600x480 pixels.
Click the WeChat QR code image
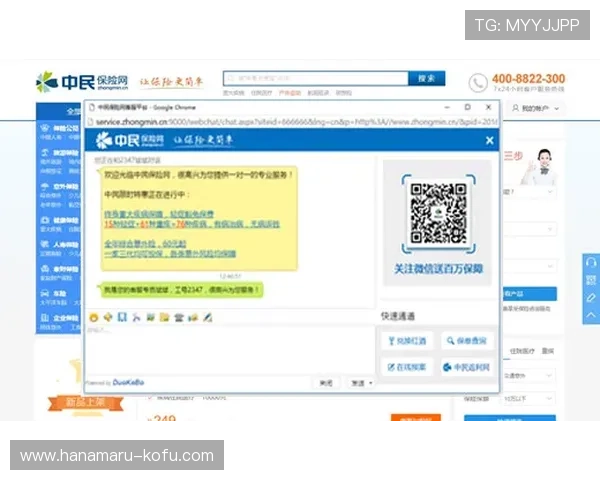click(439, 214)
